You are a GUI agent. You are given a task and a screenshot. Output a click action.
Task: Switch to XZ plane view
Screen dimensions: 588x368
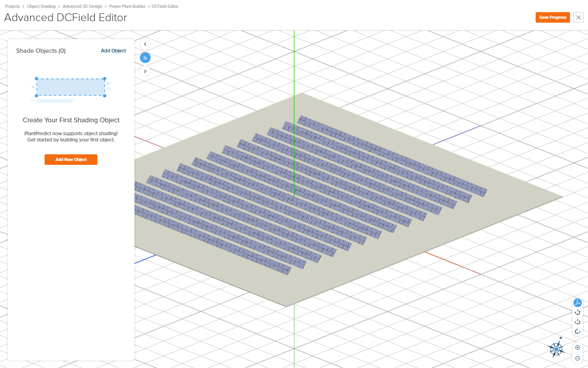pos(577,322)
